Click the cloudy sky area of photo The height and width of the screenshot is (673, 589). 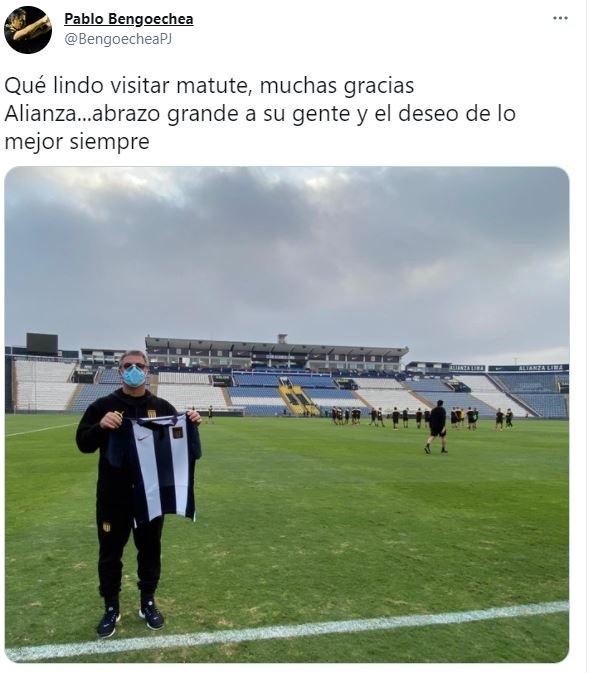[x=287, y=253]
